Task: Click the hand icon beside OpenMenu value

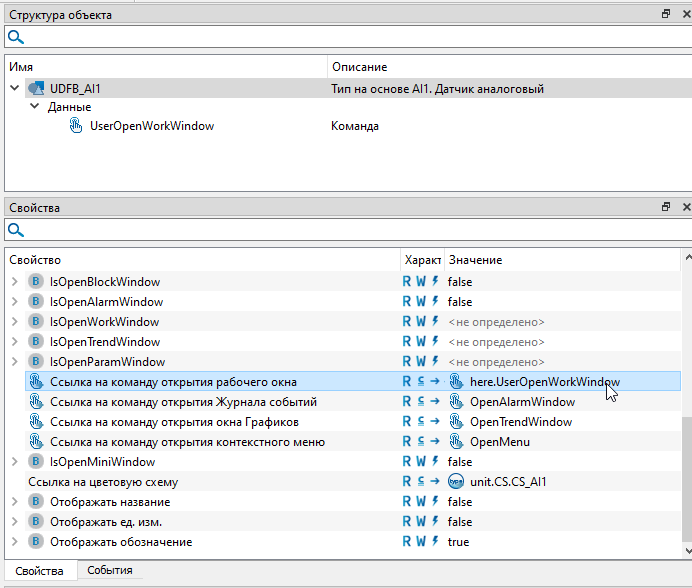Action: tap(457, 442)
